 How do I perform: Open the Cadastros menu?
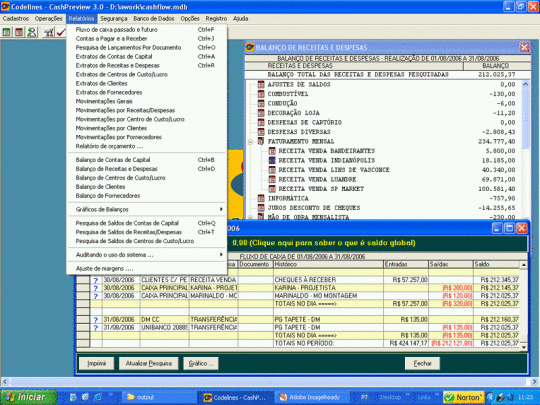[15, 19]
